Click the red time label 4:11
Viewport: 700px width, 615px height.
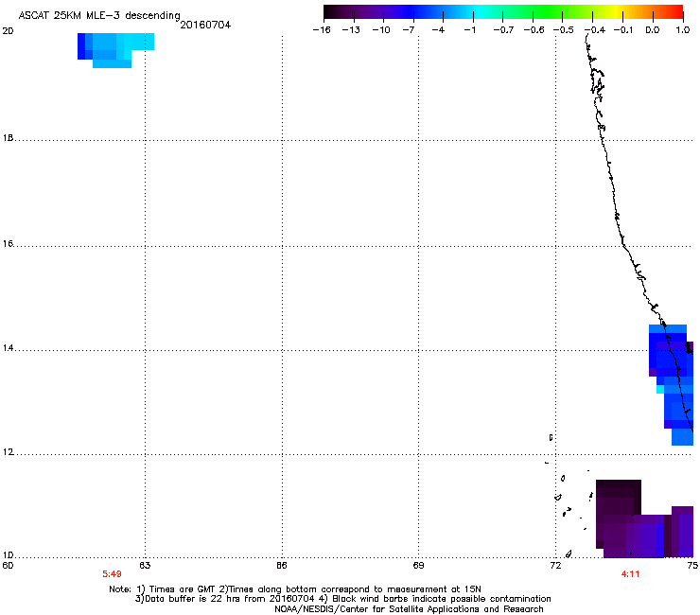click(x=630, y=574)
